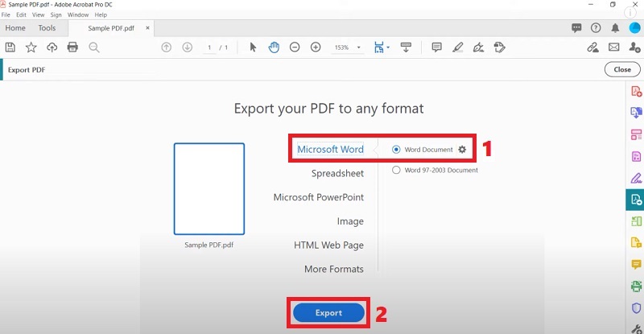Switch to the Tools tab

pyautogui.click(x=47, y=28)
